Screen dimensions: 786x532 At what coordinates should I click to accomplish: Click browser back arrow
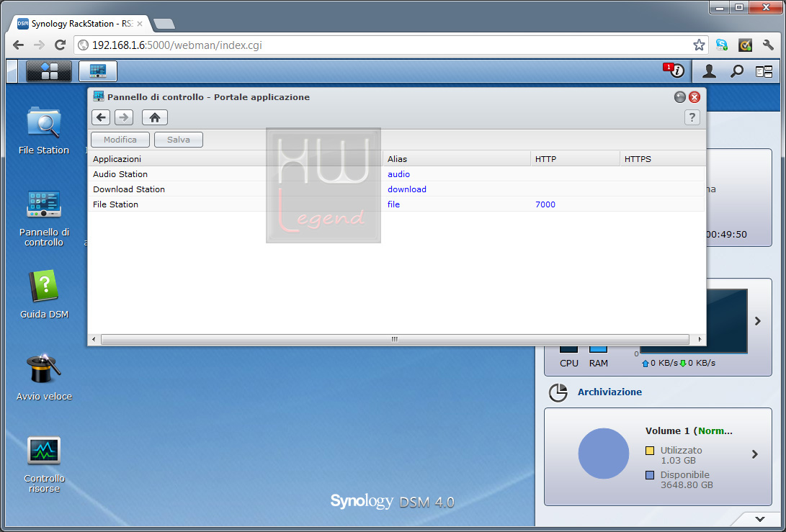tap(19, 45)
